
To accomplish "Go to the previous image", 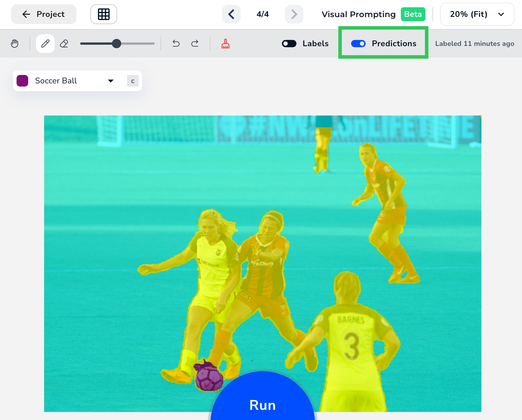I will tap(231, 14).
